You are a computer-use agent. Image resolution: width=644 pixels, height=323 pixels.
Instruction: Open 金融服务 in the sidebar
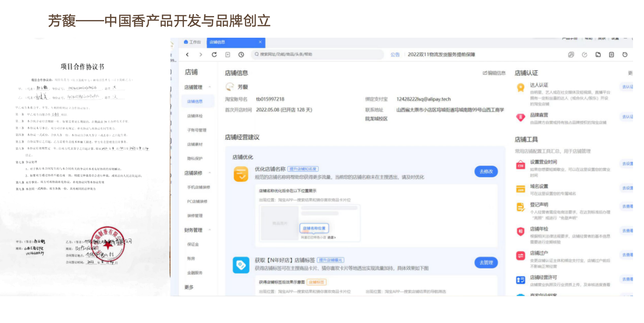pyautogui.click(x=195, y=273)
